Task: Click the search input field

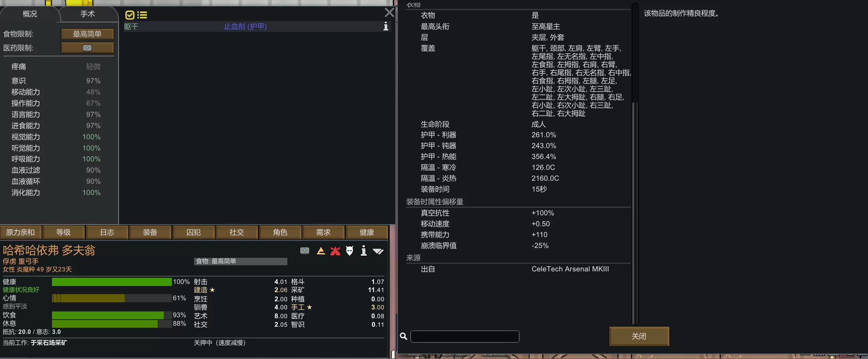Action: 464,336
